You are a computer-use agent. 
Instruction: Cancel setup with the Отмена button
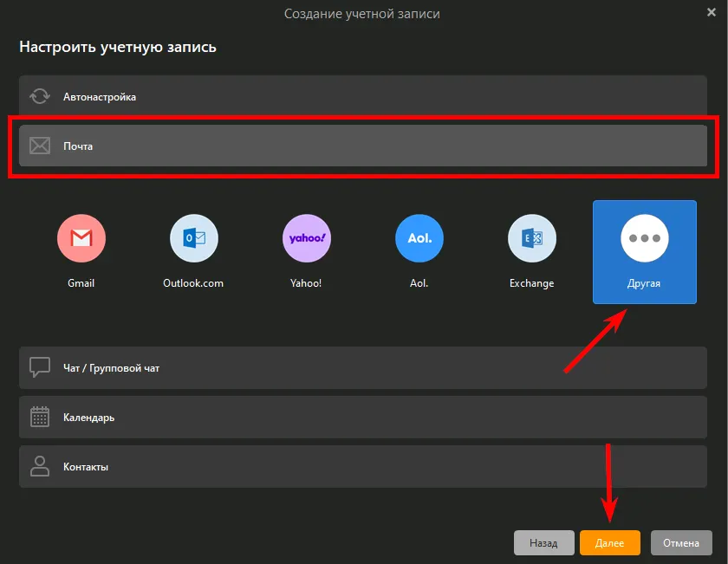pyautogui.click(x=681, y=543)
